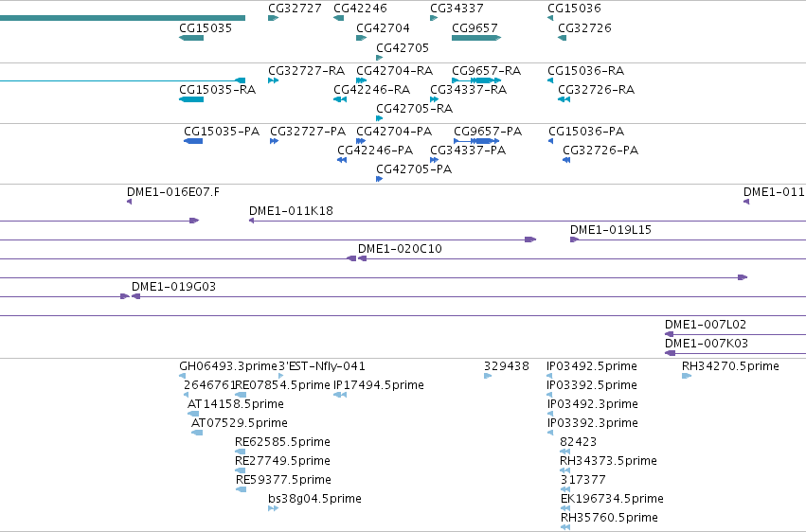Click the CG9657 gene glyph

coord(476,38)
